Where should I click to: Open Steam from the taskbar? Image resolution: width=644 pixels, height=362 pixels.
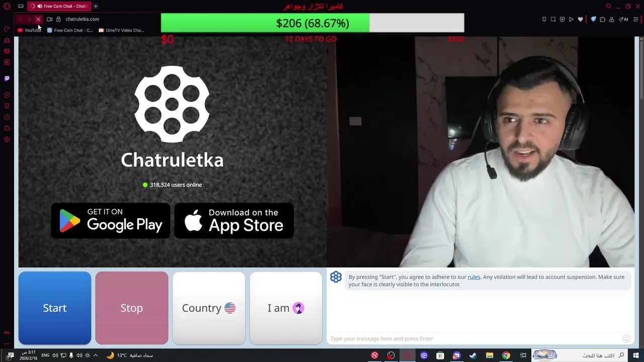point(473,355)
